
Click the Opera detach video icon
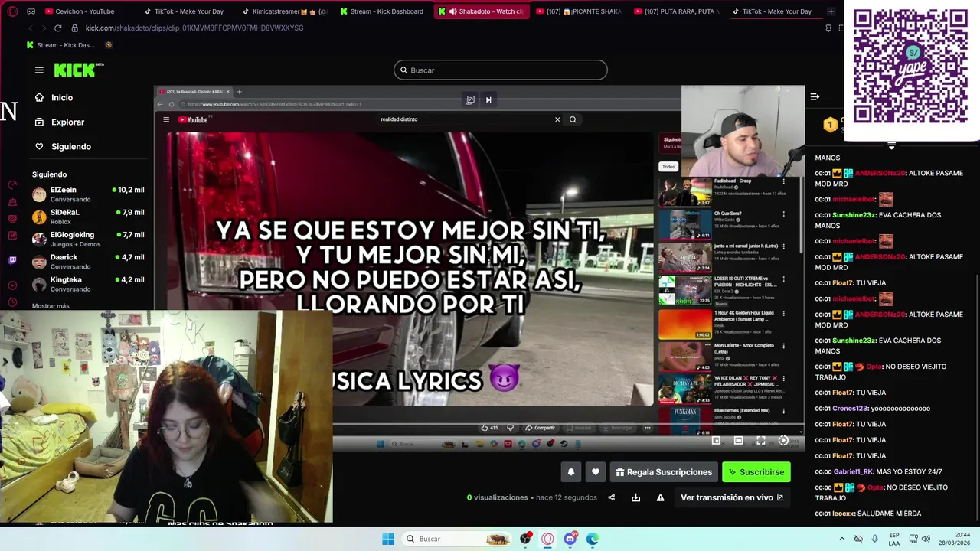[469, 99]
